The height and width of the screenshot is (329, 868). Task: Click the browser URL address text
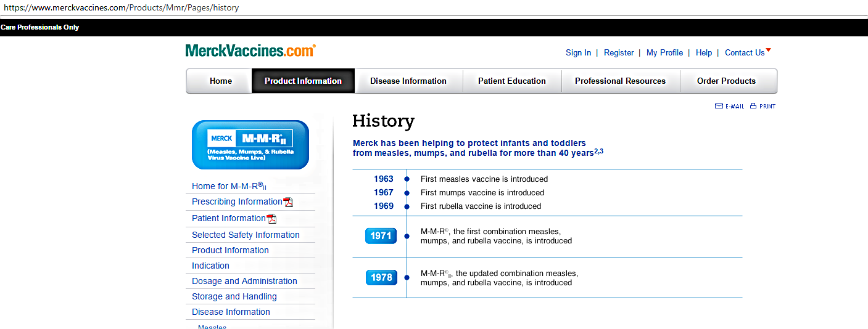122,8
